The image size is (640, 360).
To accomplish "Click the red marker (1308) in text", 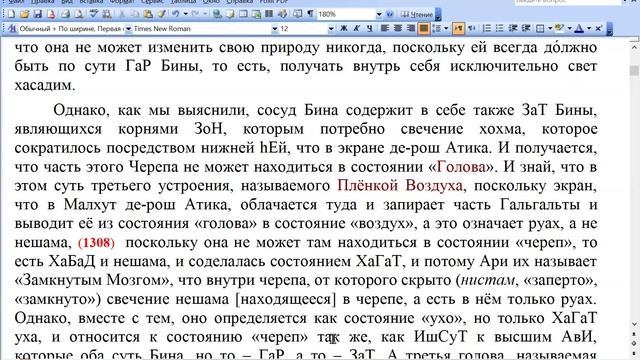I will (x=96, y=243).
